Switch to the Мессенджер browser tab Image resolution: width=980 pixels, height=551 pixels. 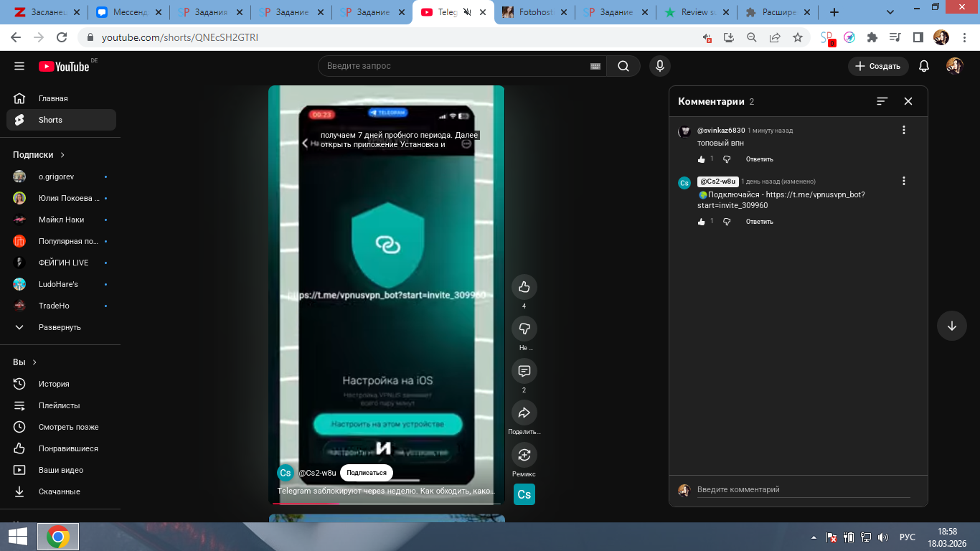click(x=128, y=12)
